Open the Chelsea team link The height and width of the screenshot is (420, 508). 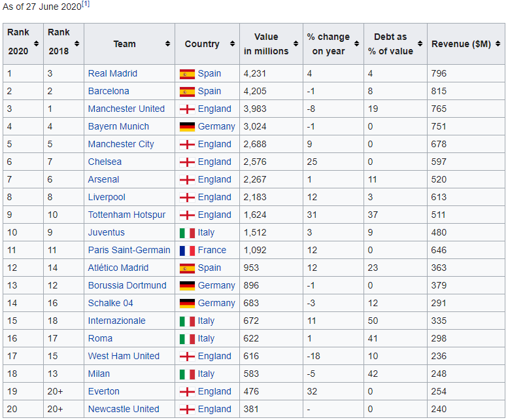point(105,162)
